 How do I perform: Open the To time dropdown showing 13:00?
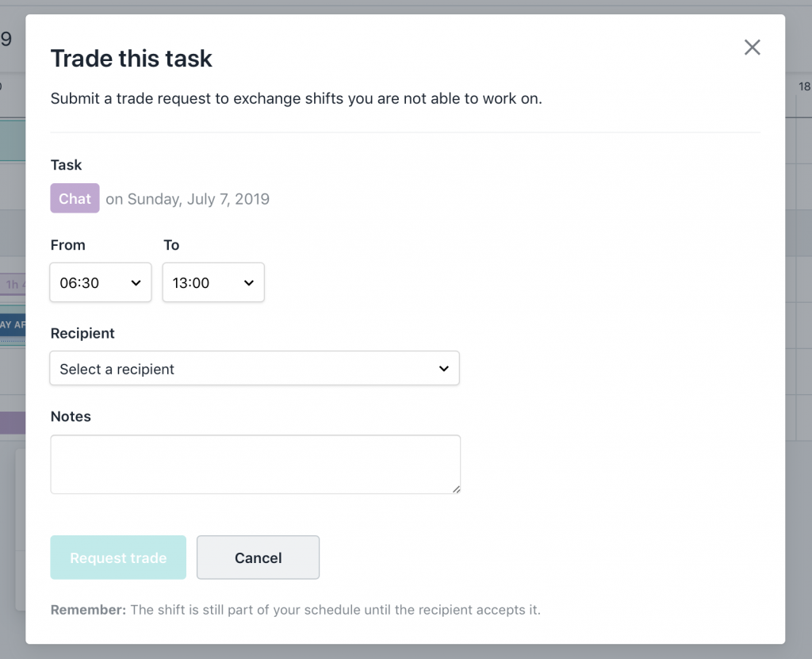[x=213, y=283]
